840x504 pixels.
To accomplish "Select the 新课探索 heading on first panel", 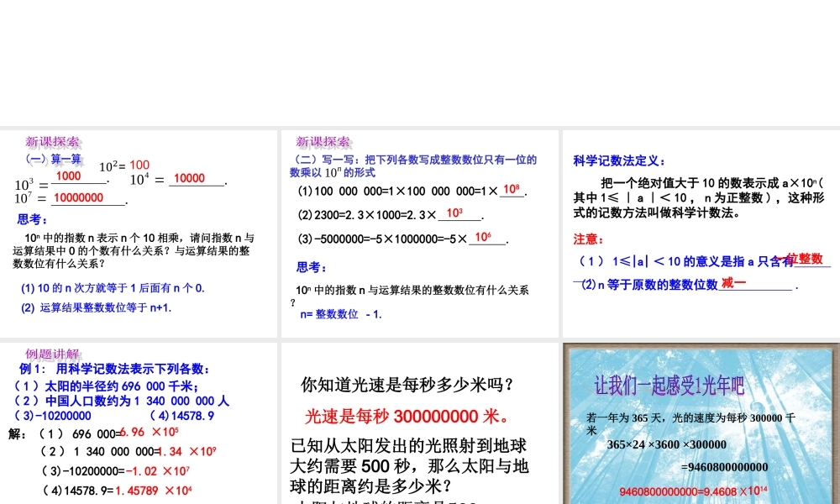I will click(54, 142).
